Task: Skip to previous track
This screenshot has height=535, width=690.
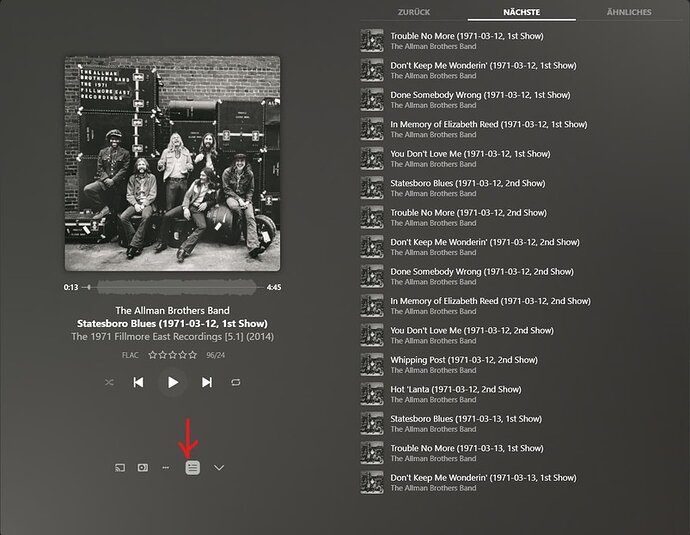Action: 138,382
